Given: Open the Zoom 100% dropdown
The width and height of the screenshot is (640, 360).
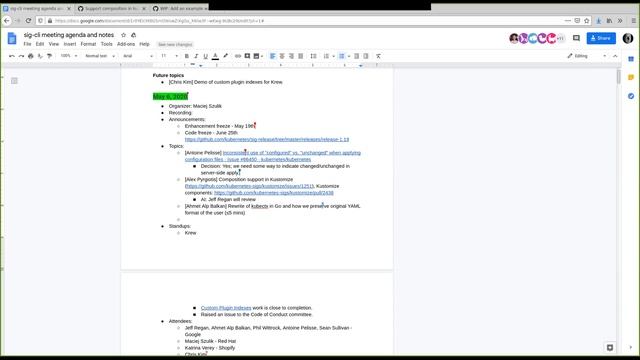Looking at the screenshot, I should pos(69,56).
